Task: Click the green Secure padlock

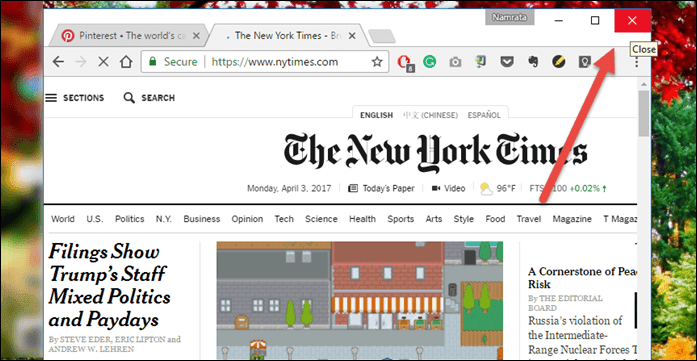Action: pyautogui.click(x=153, y=62)
